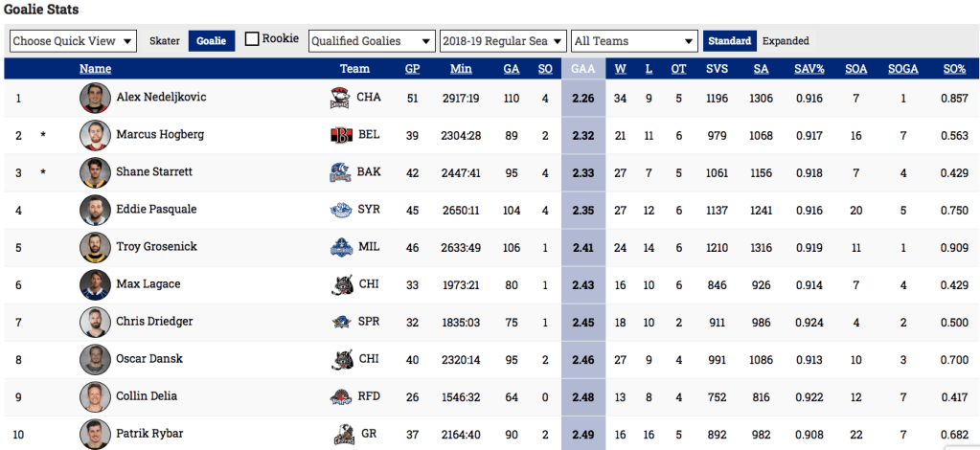Open the 2018-19 Regular Season selector

pos(503,41)
